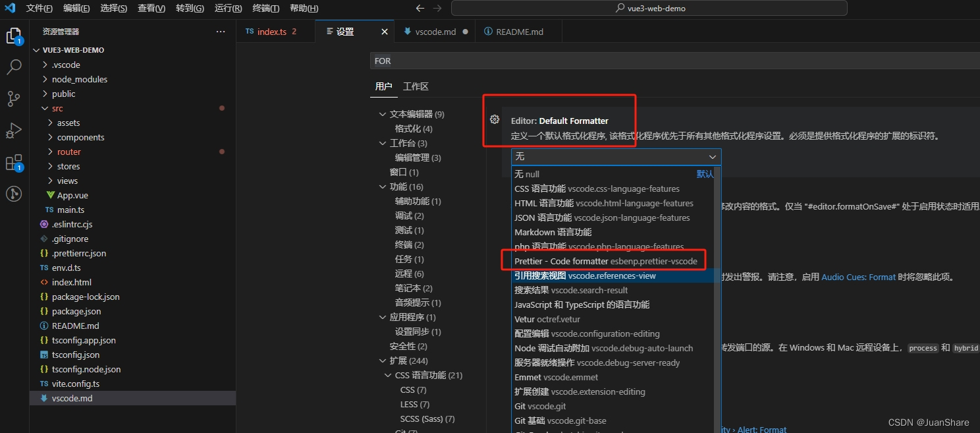Open the Source Control icon
The image size is (980, 433).
tap(14, 99)
